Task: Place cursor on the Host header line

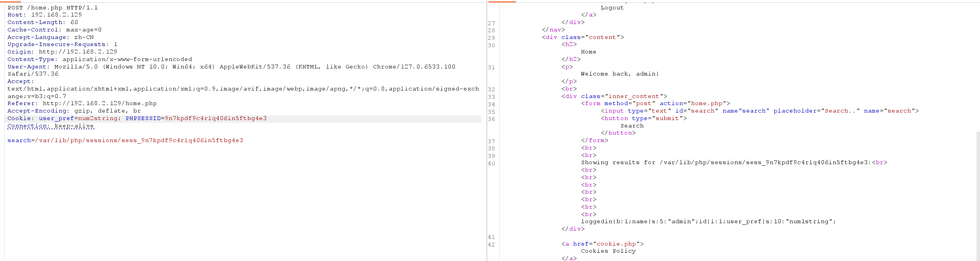Action: click(44, 15)
